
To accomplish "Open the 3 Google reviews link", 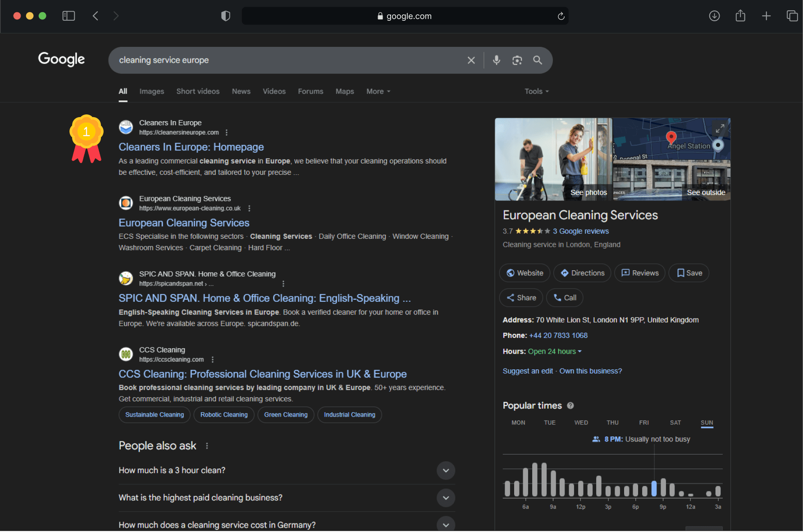I will coord(581,231).
